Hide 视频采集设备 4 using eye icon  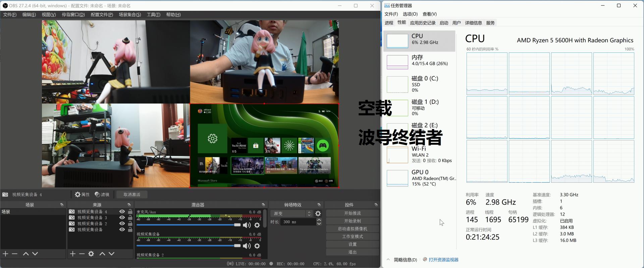tap(122, 212)
